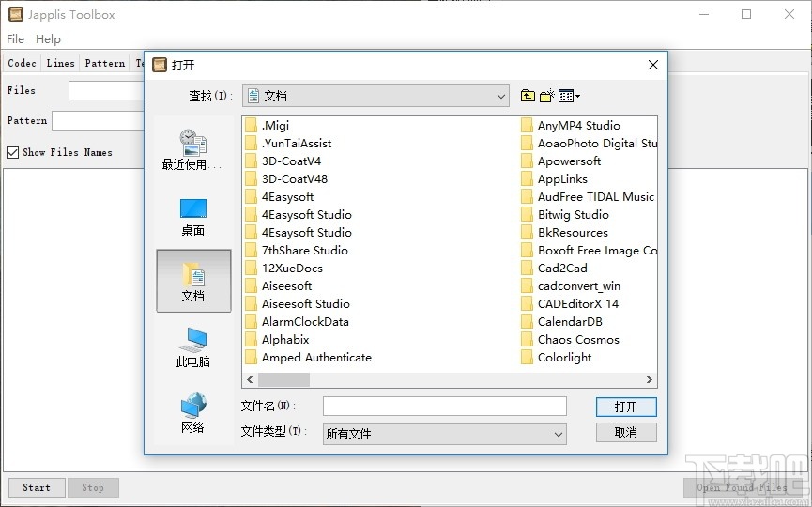Select the CalendarDB folder
Screen dimensions: 812x507
coord(562,322)
